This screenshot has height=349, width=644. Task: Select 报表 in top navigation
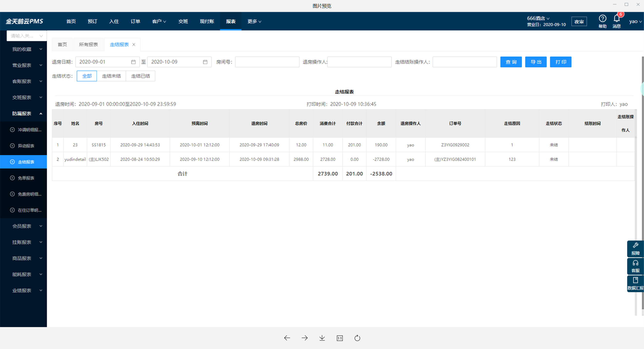pos(231,21)
